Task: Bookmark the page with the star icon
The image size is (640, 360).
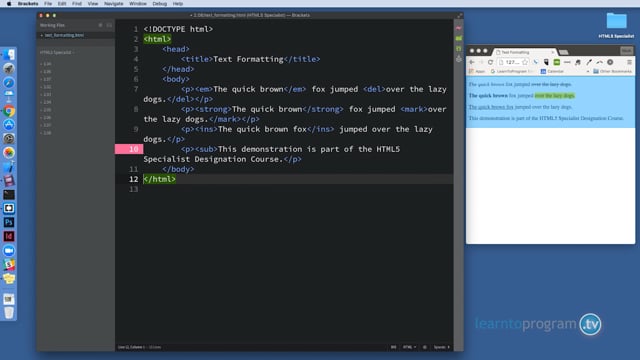Action: pos(525,62)
